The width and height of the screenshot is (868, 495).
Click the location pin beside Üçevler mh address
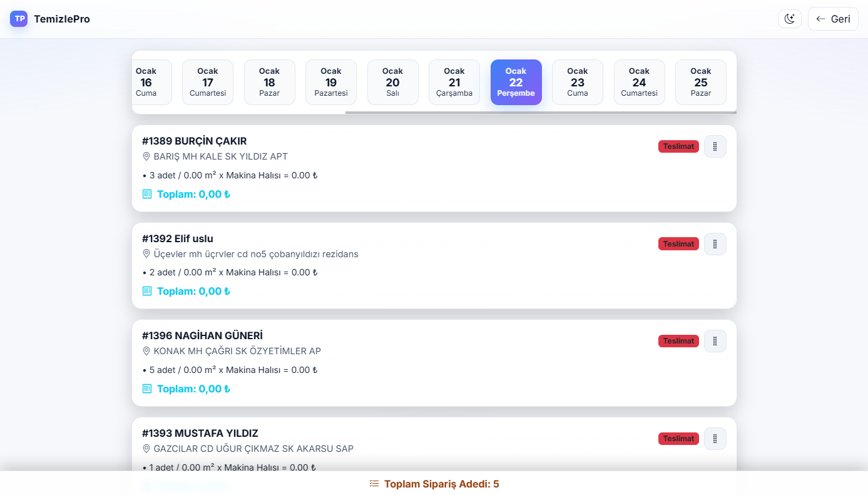[x=147, y=254]
